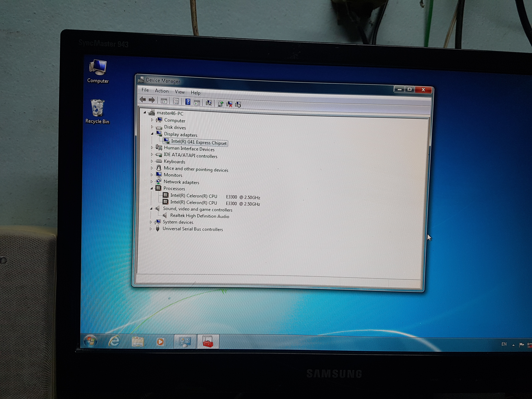Screen dimensions: 532x399
Task: Open the Action menu
Action: (162, 91)
